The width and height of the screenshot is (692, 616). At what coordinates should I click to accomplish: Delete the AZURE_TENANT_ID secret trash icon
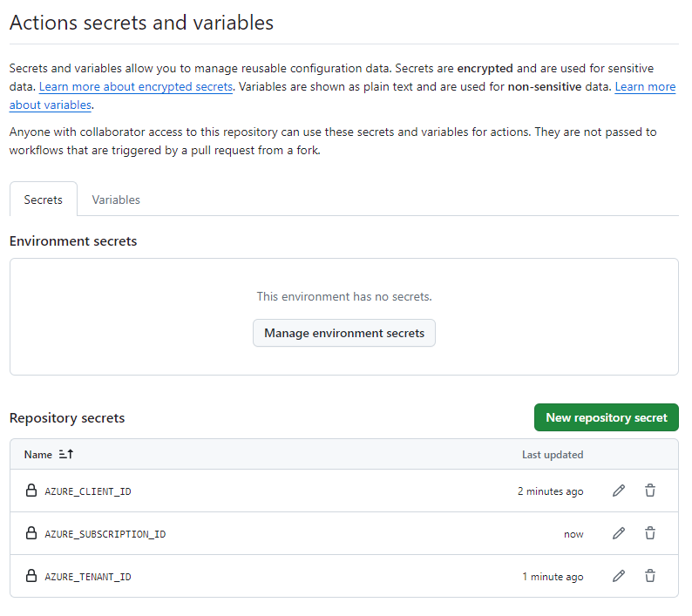pos(650,576)
